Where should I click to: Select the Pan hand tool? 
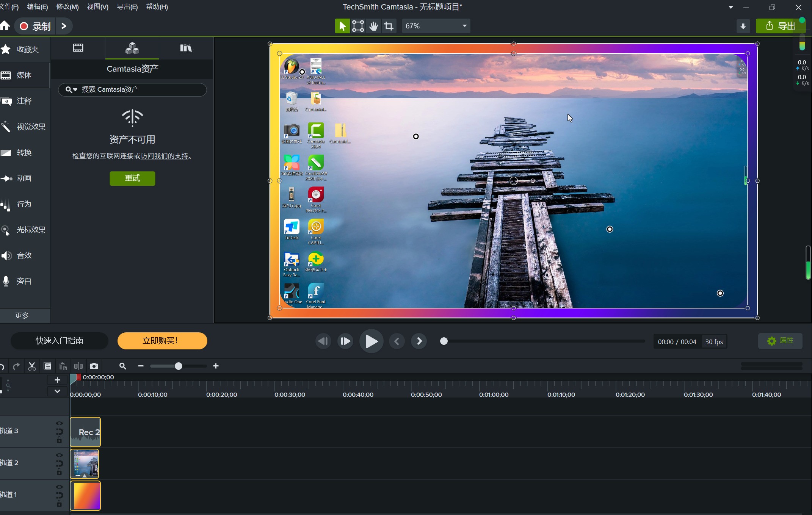pyautogui.click(x=373, y=26)
